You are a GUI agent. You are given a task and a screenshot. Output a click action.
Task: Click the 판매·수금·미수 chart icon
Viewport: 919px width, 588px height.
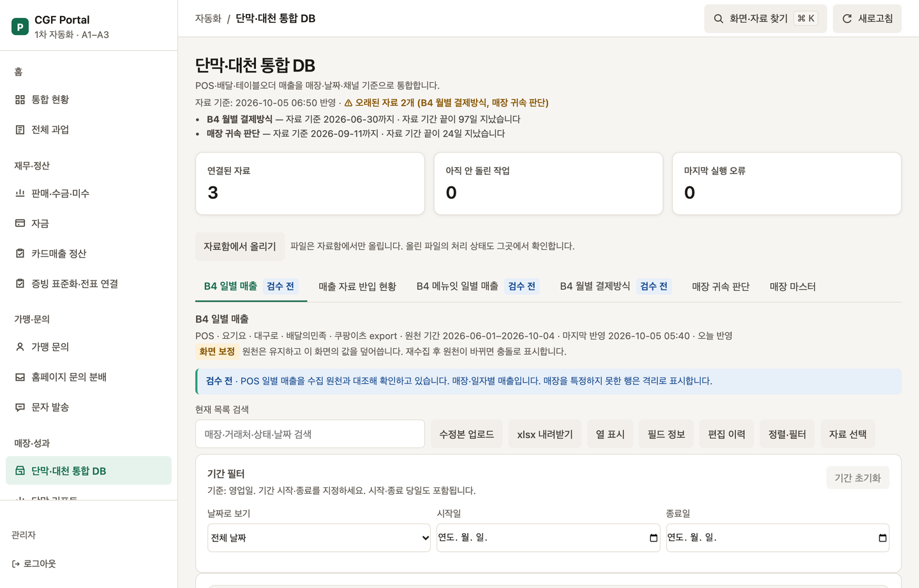20,193
